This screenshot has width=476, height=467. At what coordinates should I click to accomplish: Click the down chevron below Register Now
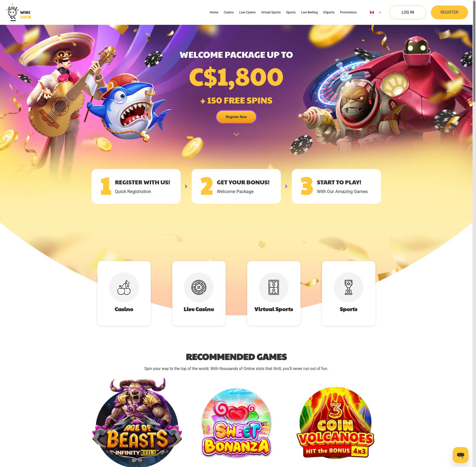click(236, 134)
